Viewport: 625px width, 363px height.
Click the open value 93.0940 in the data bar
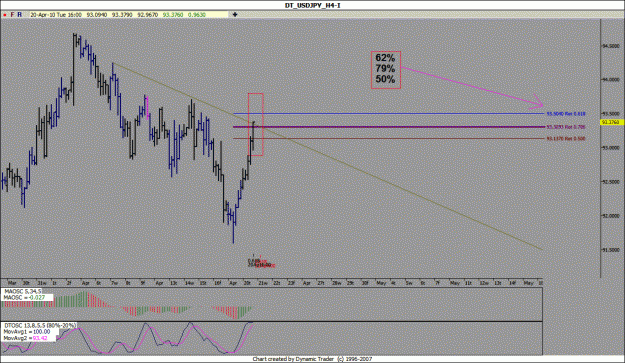coord(97,15)
